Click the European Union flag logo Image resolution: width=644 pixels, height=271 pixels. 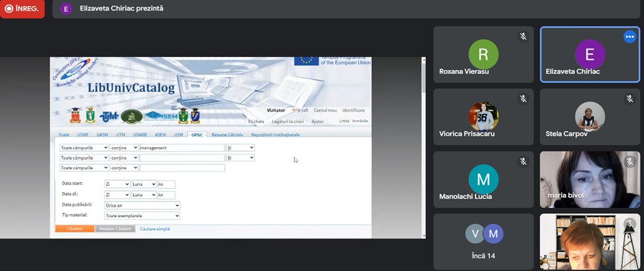pyautogui.click(x=306, y=61)
